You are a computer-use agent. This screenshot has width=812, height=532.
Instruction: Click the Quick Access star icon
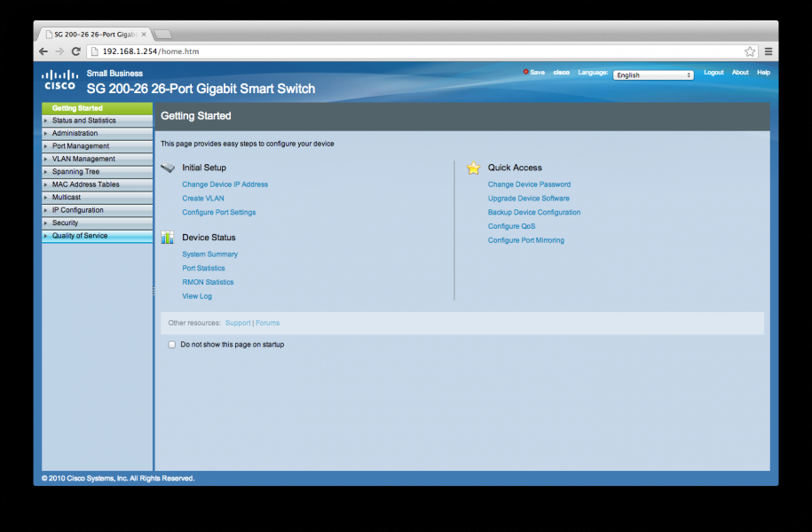pyautogui.click(x=474, y=168)
